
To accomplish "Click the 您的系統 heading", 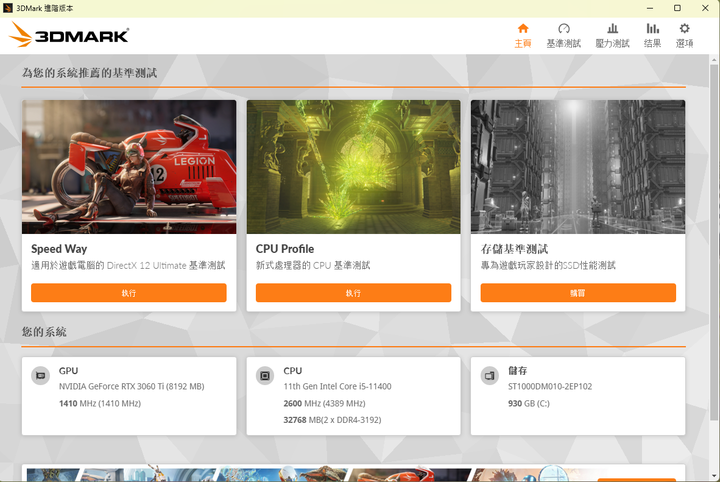I will 44,332.
